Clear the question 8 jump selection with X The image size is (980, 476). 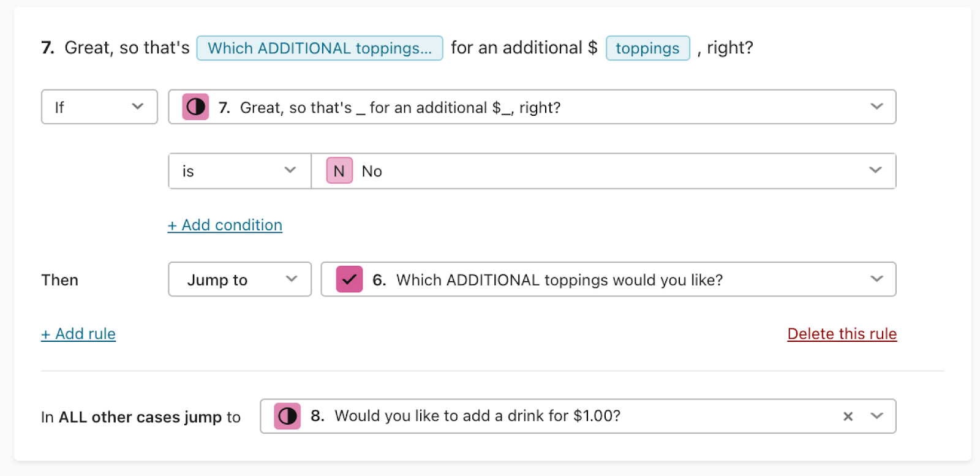click(848, 417)
